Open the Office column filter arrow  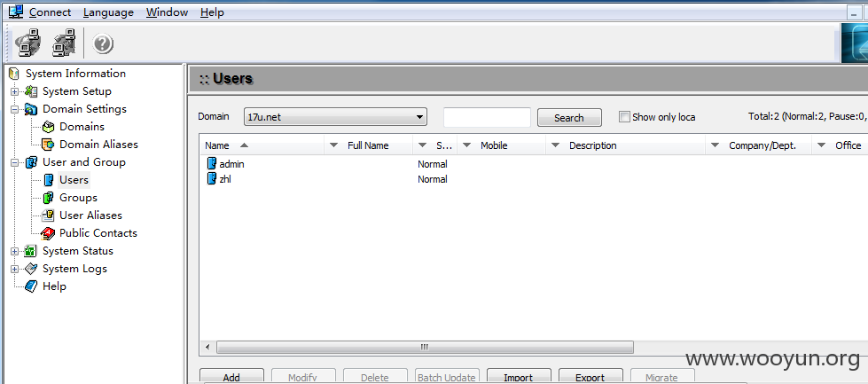click(822, 145)
